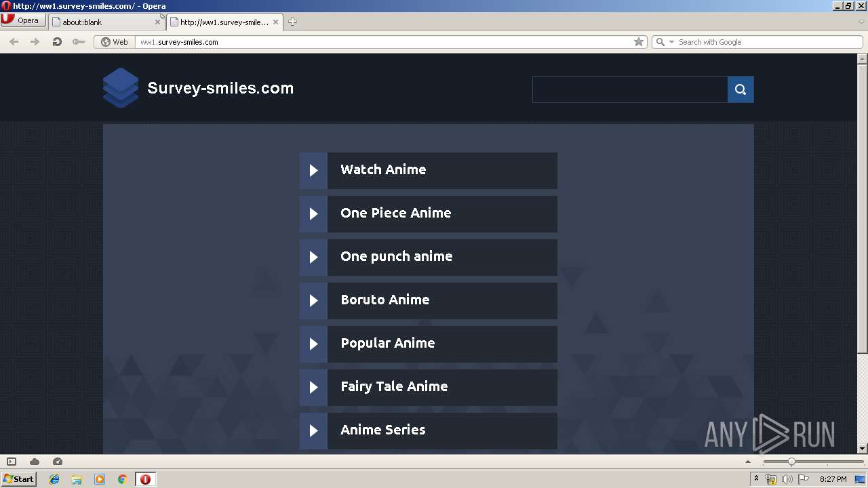The image size is (868, 488).
Task: Close the about:blank tab
Action: tap(158, 22)
